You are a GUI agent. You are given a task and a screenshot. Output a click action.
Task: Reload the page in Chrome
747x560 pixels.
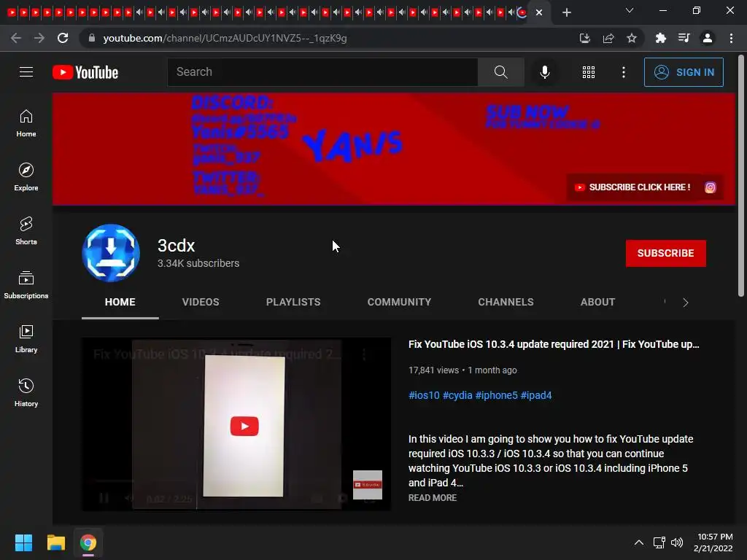[63, 38]
